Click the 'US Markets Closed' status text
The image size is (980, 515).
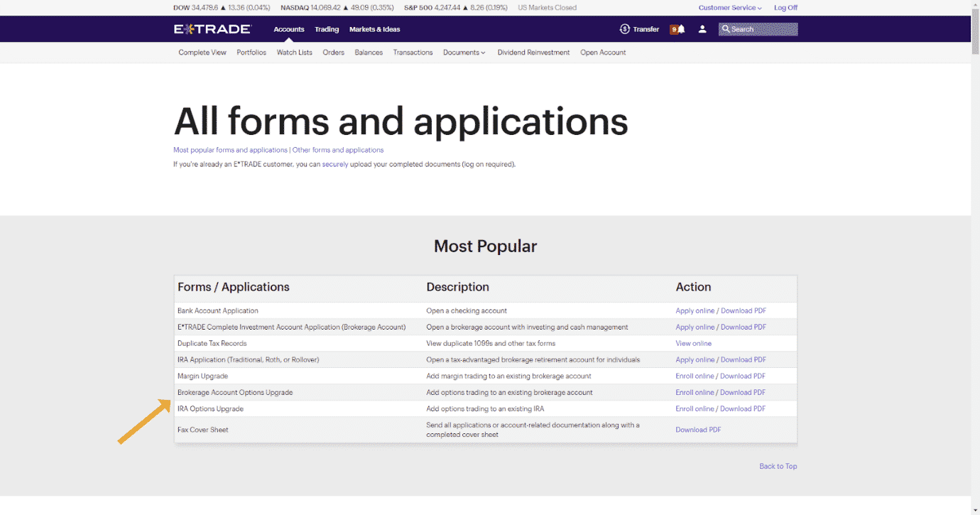tap(548, 8)
